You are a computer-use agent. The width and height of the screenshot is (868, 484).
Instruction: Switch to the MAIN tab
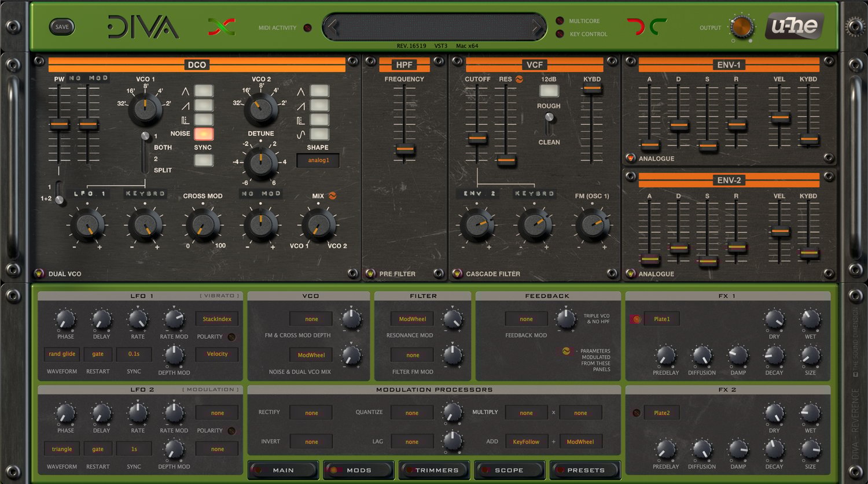point(284,470)
